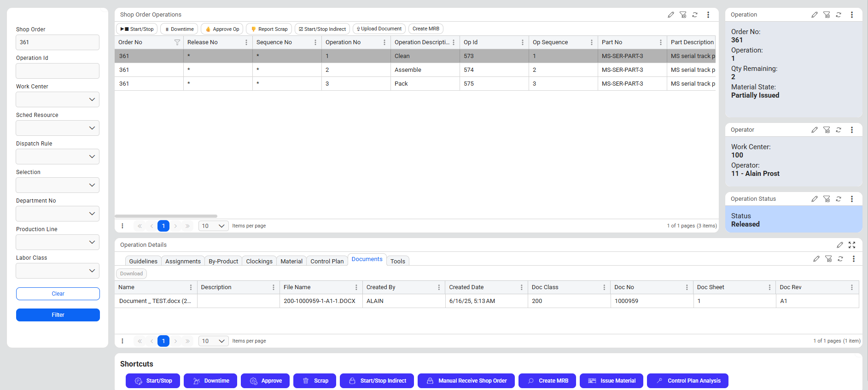Screen dimensions: 868x390
Task: Click the Issue Material shortcut
Action: 611,381
